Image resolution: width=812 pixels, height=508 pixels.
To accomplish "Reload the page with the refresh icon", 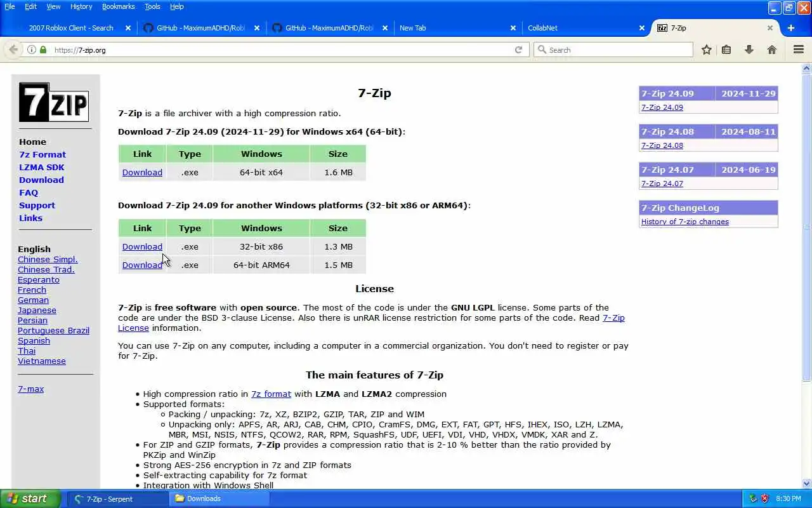I will [518, 50].
